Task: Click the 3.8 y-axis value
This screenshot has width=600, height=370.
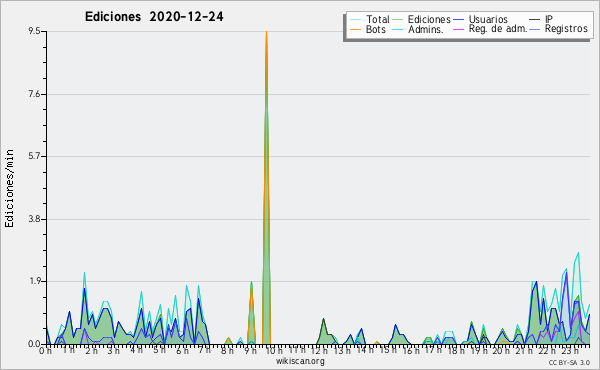Action: (x=34, y=219)
